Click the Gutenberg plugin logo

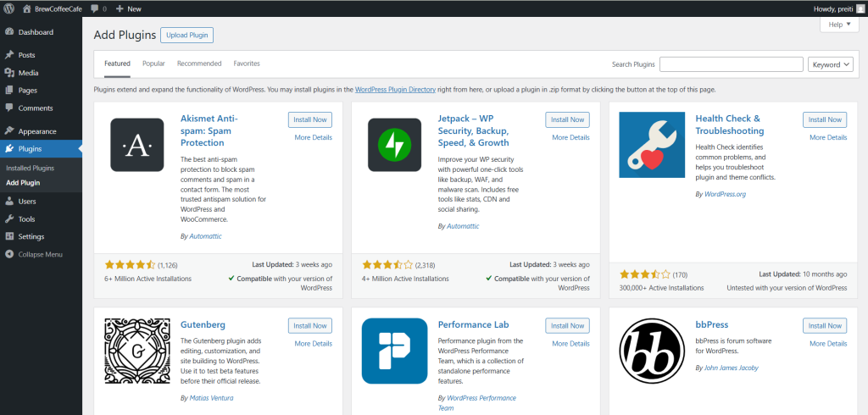coord(136,351)
